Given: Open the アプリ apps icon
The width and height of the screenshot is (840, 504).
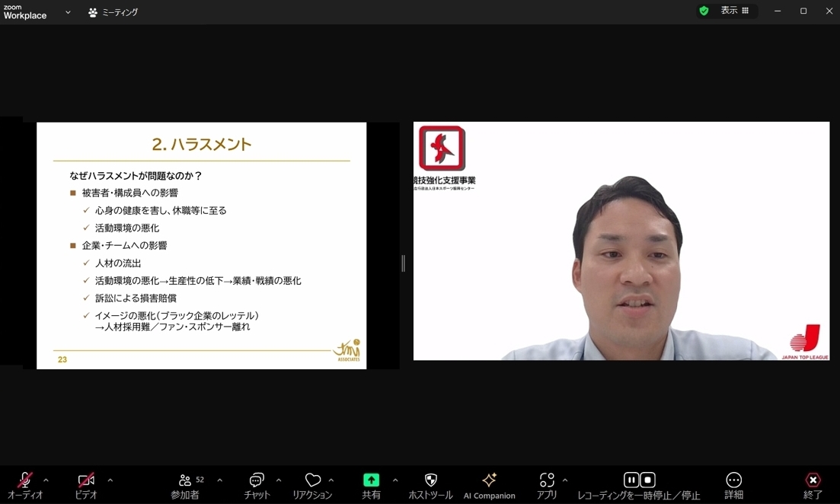Looking at the screenshot, I should [547, 480].
